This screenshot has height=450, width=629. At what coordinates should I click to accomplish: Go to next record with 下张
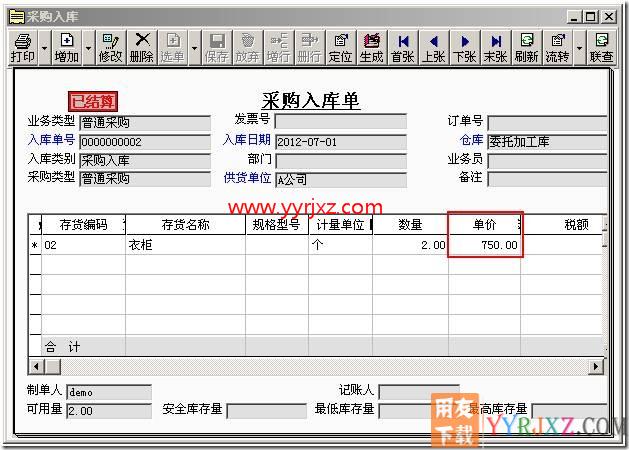tap(465, 48)
